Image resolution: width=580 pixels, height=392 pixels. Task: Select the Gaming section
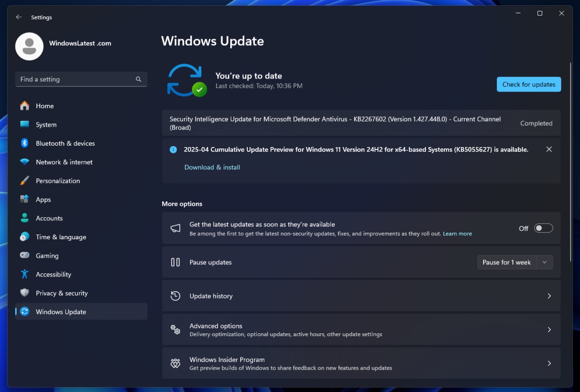[x=45, y=255]
